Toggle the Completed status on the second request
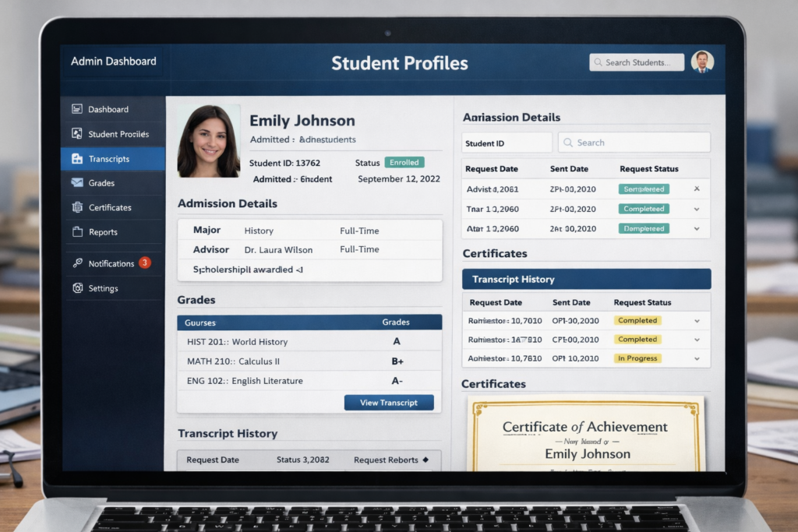This screenshot has height=532, width=798. point(644,208)
